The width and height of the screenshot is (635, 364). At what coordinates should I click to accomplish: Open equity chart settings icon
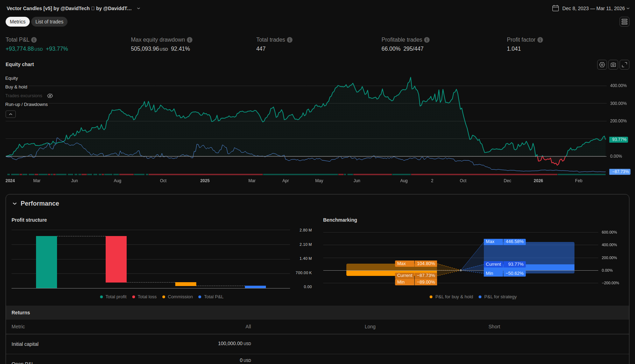click(602, 65)
